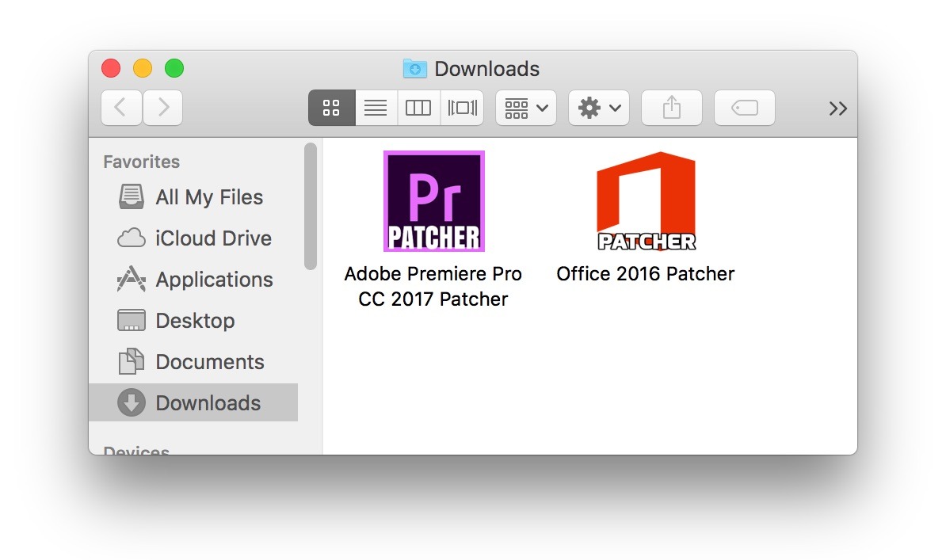
Task: Click the Favorites sidebar heading
Action: 141,162
